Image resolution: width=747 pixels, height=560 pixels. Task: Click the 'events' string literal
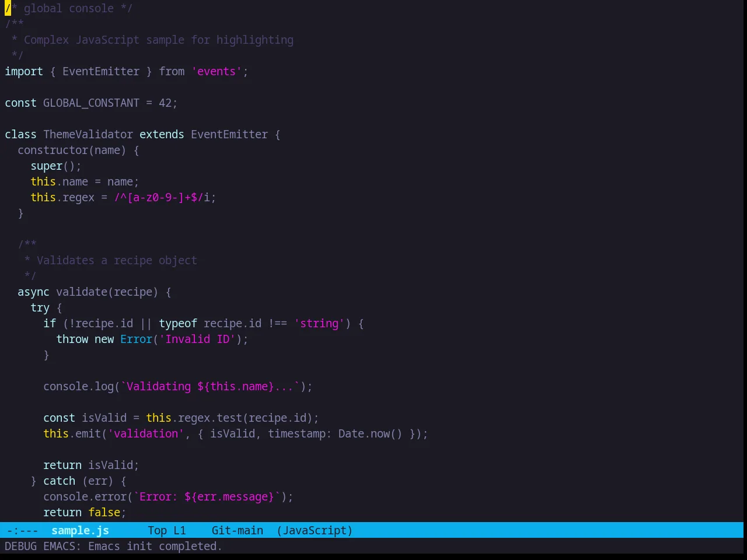tap(217, 71)
